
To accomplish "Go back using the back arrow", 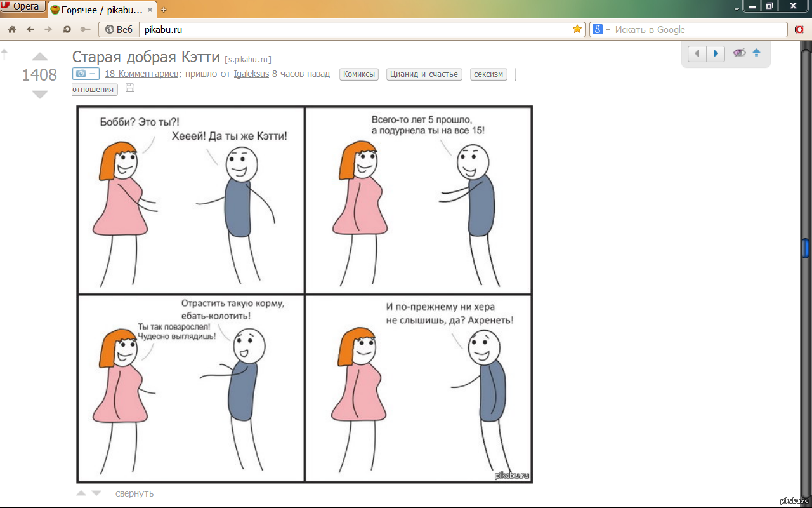I will (30, 29).
